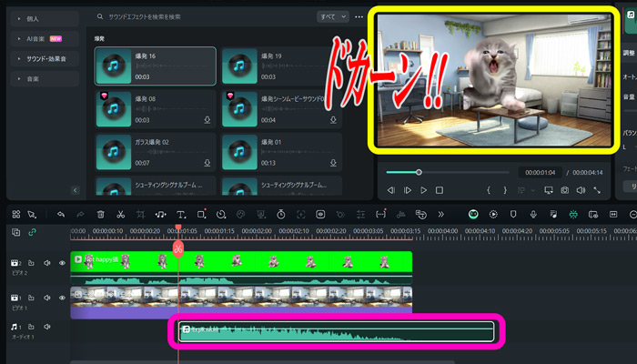Enter fullscreen preview with diagonal arrows icon
The width and height of the screenshot is (637, 364).
[x=597, y=190]
